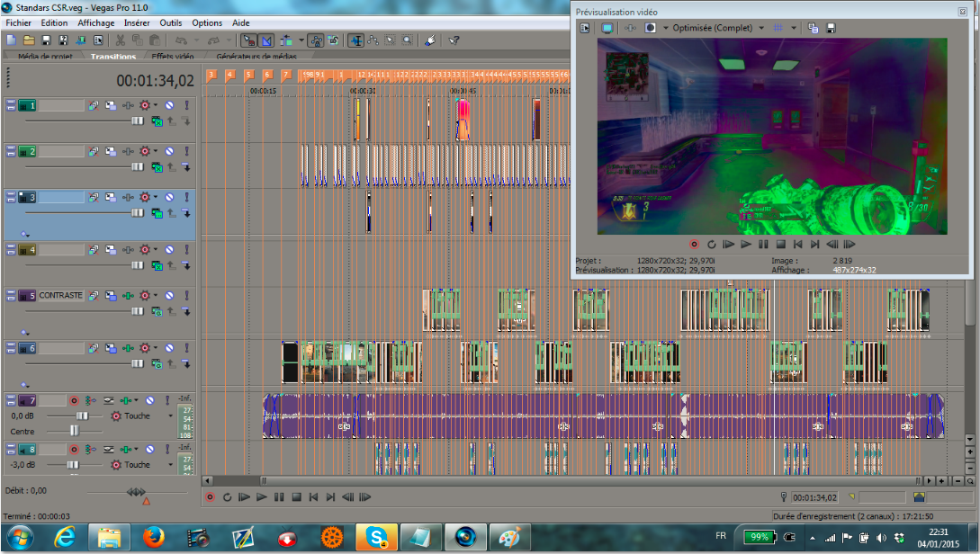
Task: Open preview overlays grid dropdown arrow
Action: pos(794,28)
